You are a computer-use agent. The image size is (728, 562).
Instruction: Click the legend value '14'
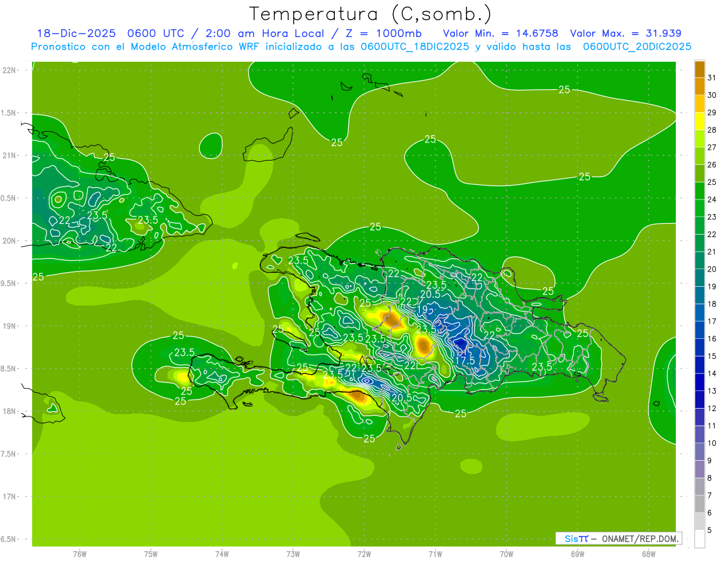(712, 373)
